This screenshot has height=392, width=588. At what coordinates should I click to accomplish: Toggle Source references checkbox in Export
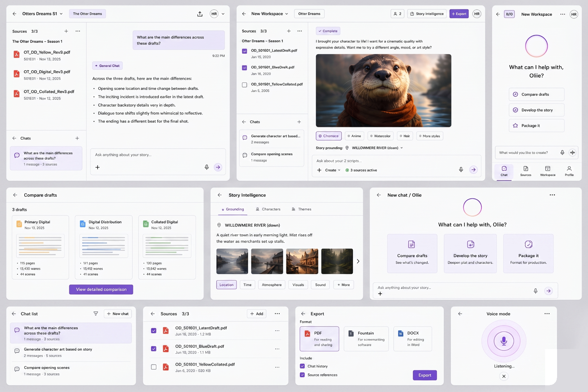(x=302, y=375)
